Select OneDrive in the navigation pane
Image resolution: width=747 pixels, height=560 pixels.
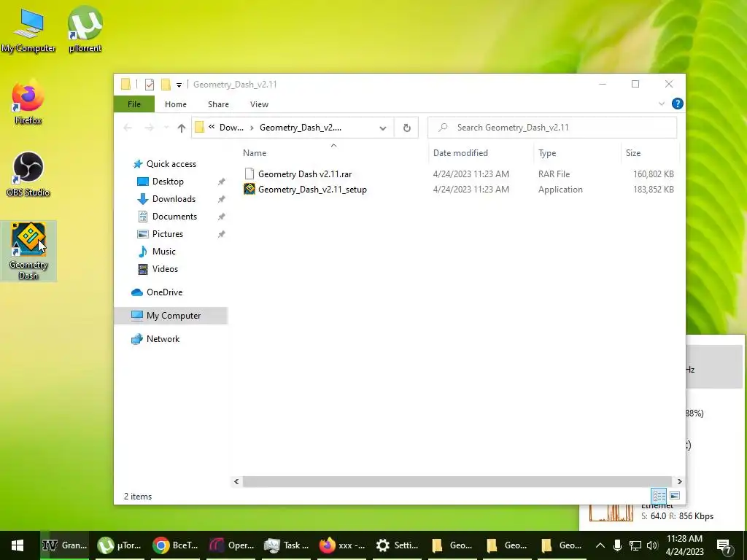(164, 292)
